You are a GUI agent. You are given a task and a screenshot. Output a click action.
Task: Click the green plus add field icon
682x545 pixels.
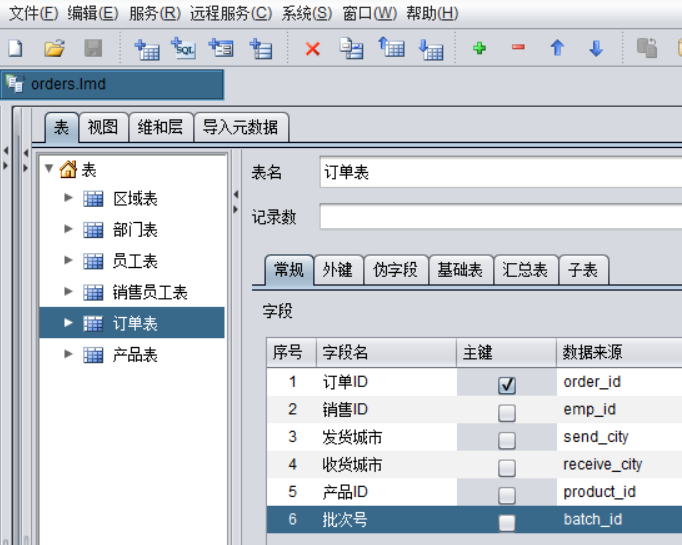point(479,48)
